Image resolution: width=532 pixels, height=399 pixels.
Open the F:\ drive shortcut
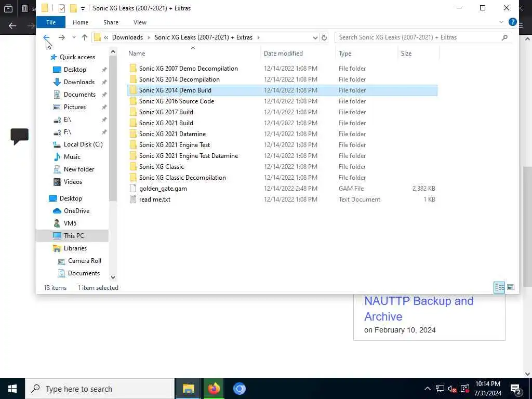coord(67,132)
